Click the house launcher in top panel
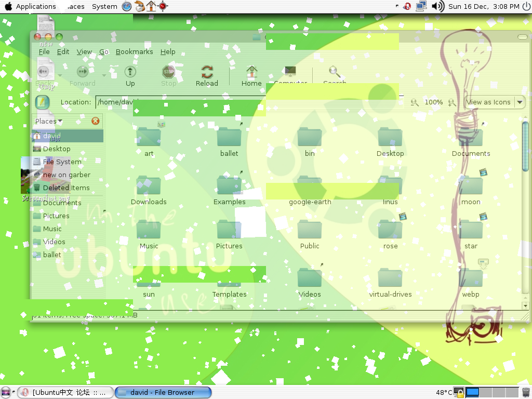The width and height of the screenshot is (532, 399). click(151, 6)
